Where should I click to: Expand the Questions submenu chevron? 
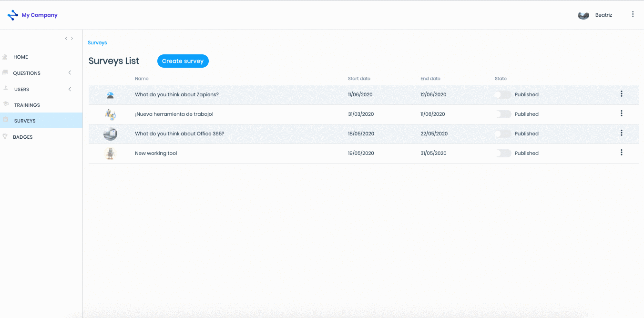[70, 73]
